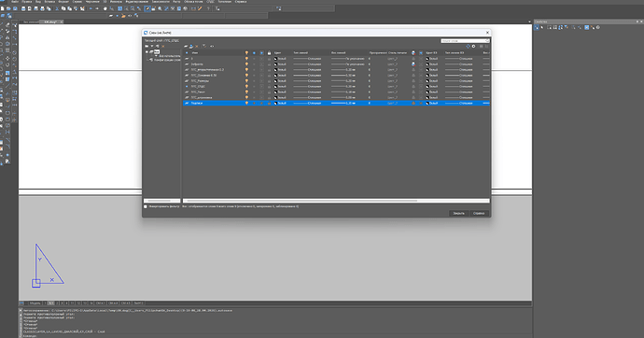The height and width of the screenshot is (338, 644).
Task: Toggle lightbulb visibility for Defpoints layer
Action: point(246,64)
